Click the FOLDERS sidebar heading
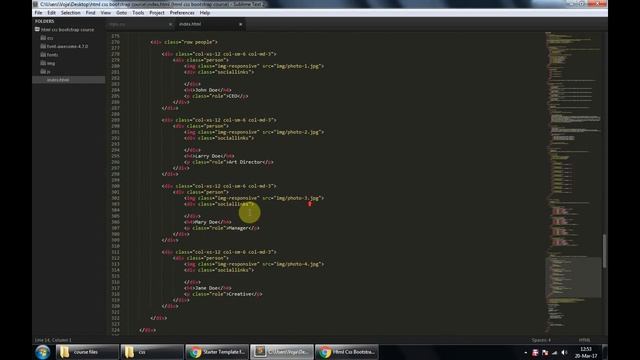Image resolution: width=640 pixels, height=360 pixels. coord(44,21)
